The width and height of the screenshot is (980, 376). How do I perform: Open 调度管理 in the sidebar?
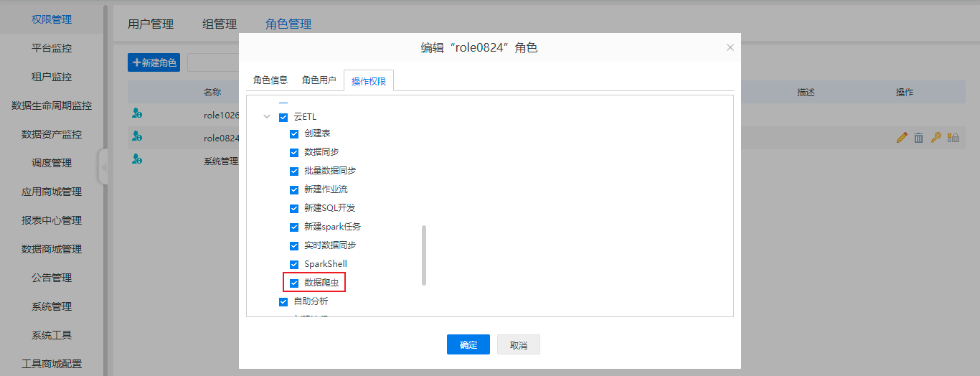[x=52, y=163]
